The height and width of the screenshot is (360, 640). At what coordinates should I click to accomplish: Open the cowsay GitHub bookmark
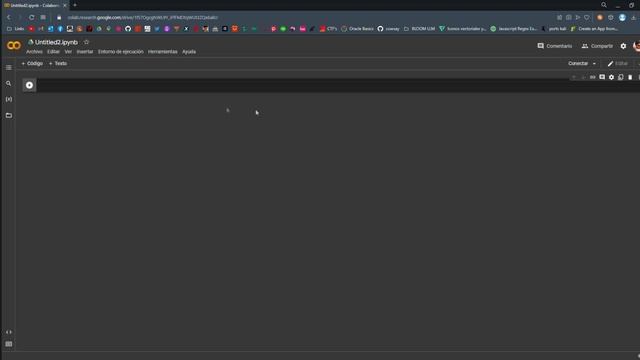point(389,29)
